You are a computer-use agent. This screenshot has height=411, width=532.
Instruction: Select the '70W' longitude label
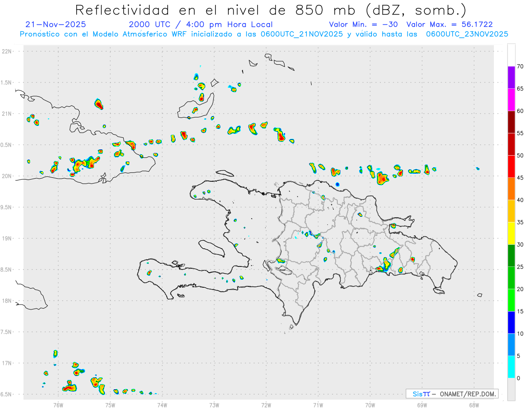[370, 405]
